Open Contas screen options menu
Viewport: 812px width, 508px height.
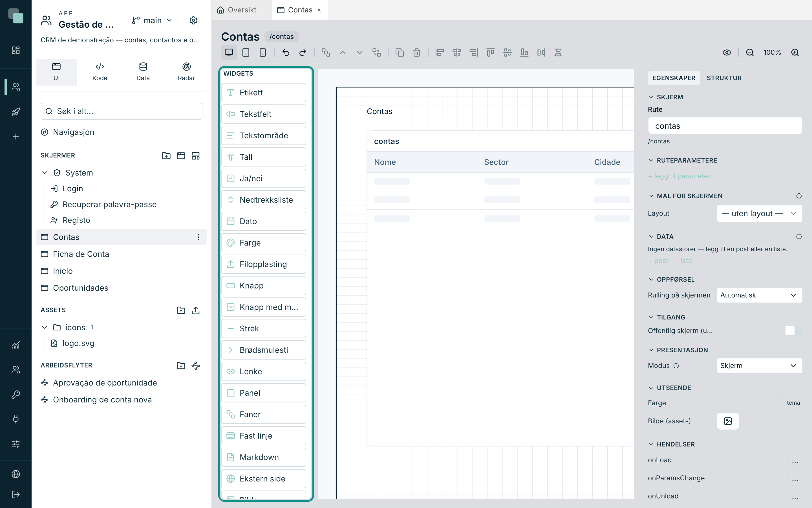[x=198, y=237]
